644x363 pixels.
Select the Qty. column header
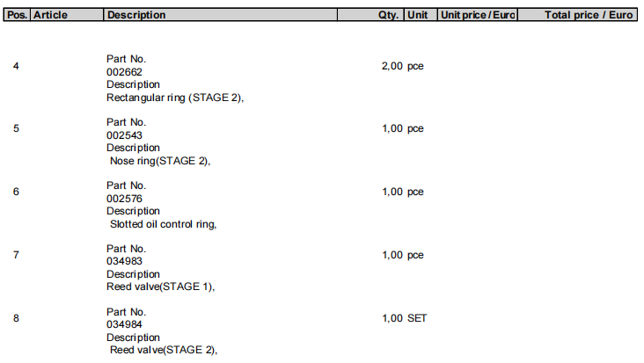coord(388,15)
